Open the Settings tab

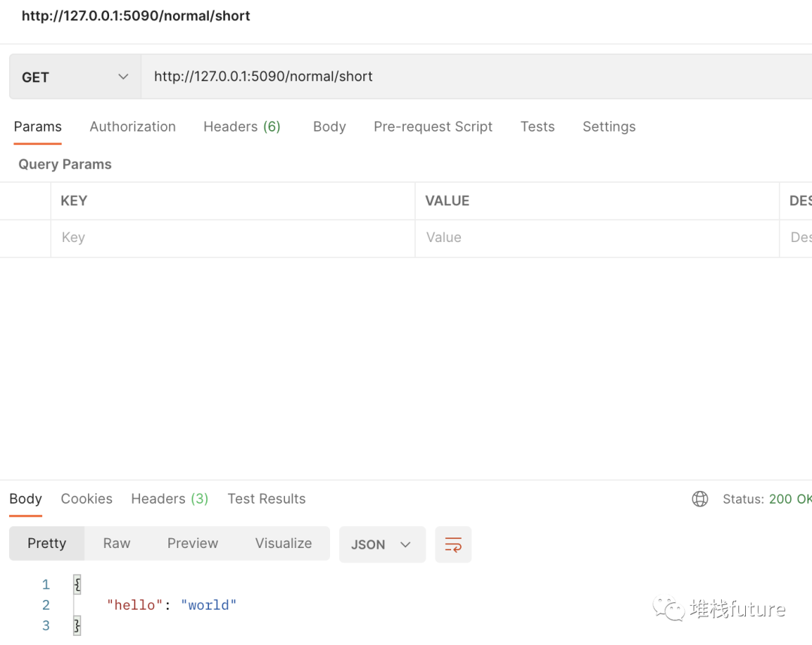pyautogui.click(x=609, y=126)
